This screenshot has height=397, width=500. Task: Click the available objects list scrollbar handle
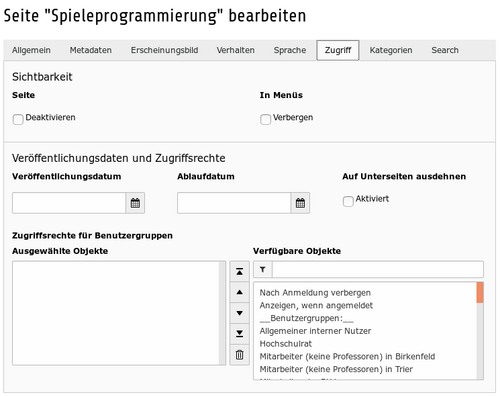[480, 293]
